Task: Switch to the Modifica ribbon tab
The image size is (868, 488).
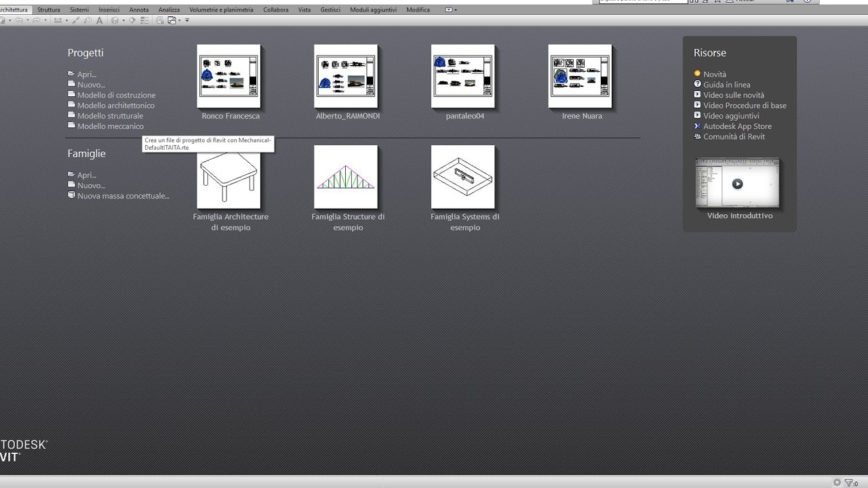Action: point(418,10)
